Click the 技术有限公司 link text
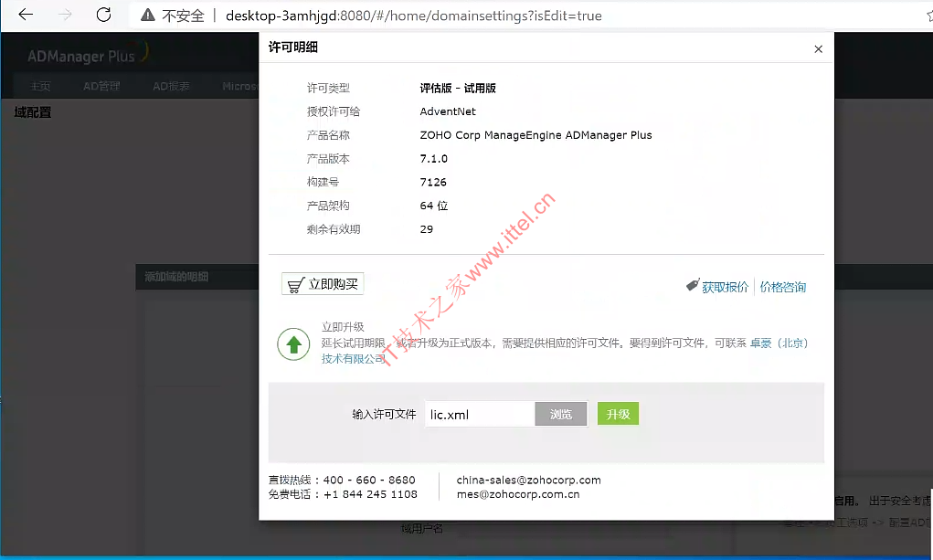 [x=354, y=359]
